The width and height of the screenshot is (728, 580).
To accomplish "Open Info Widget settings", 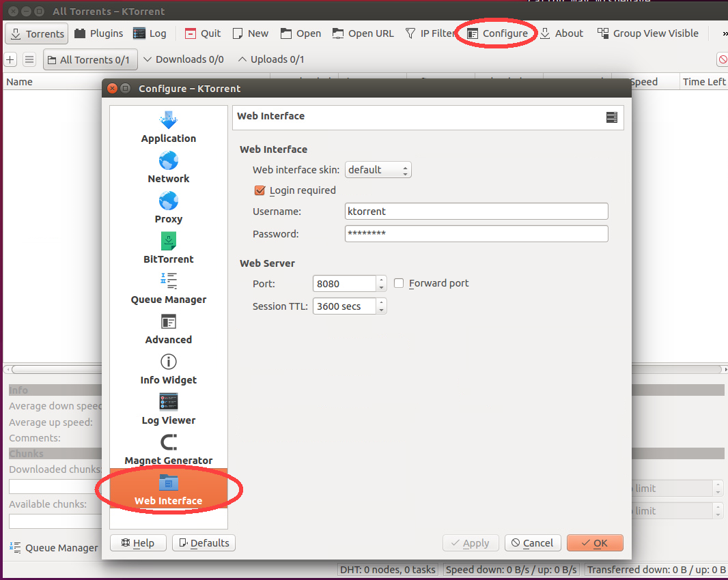I will (x=168, y=369).
